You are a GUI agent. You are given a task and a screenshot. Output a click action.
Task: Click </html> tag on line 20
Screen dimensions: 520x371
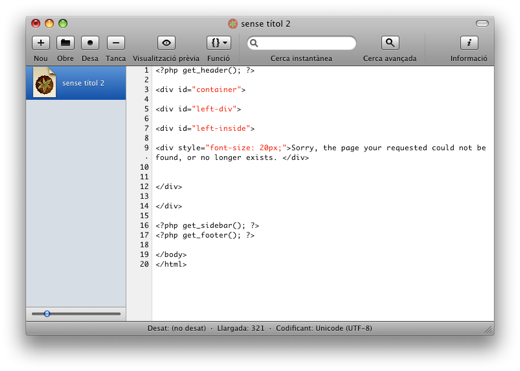(171, 264)
